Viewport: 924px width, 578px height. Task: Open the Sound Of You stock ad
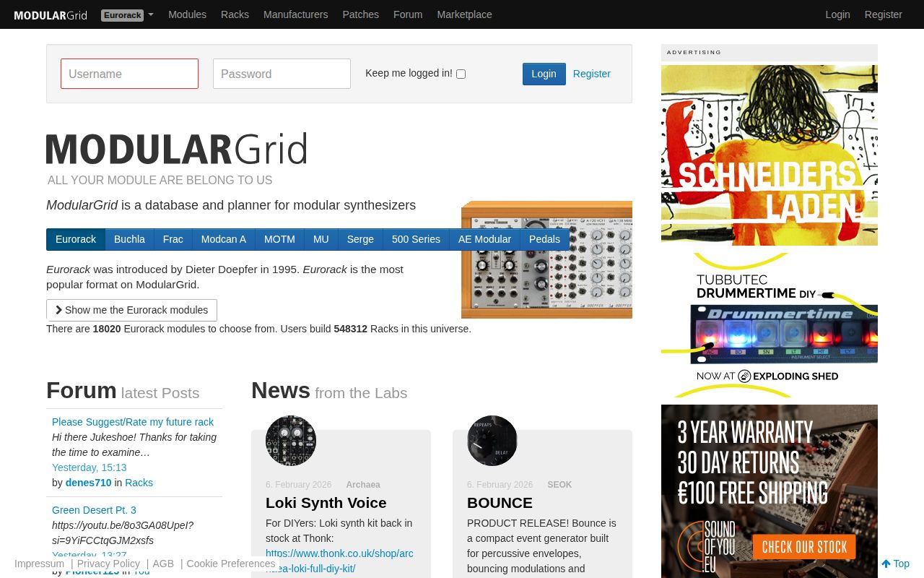click(x=770, y=491)
